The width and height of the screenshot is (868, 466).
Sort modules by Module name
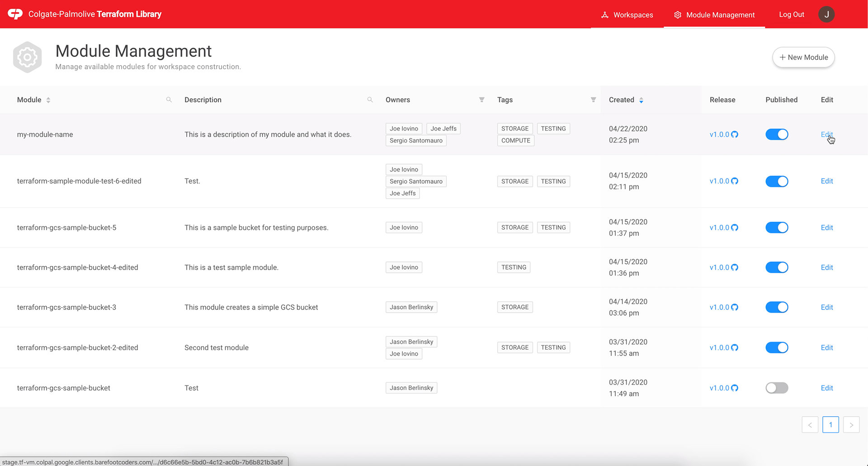pyautogui.click(x=34, y=100)
